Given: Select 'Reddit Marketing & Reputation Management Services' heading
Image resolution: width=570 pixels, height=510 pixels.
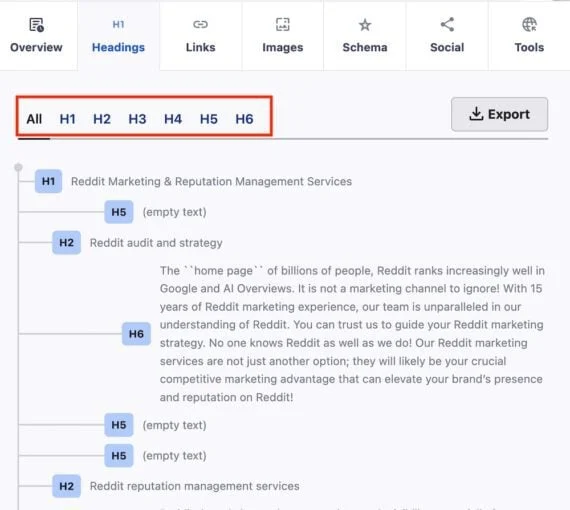Looking at the screenshot, I should pyautogui.click(x=211, y=181).
